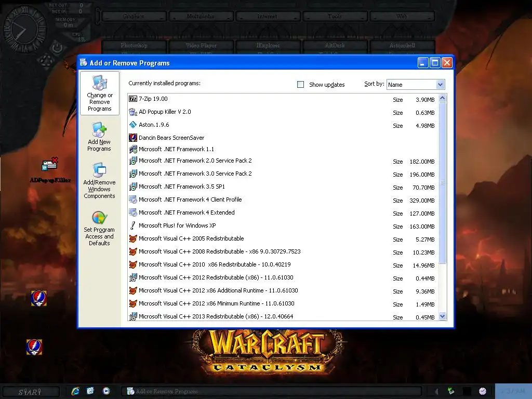The height and width of the screenshot is (399, 532).
Task: Click the .NET Framework 3.0 Service Pack 2 icon
Action: tap(133, 174)
